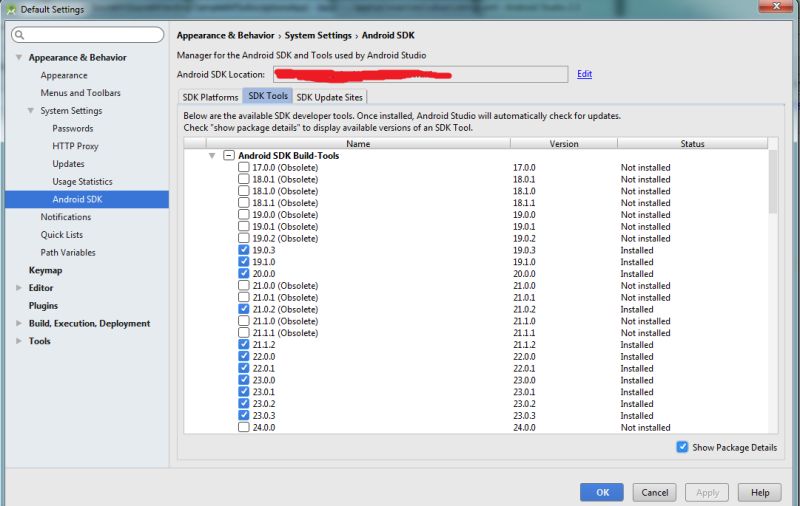Image resolution: width=800 pixels, height=506 pixels.
Task: Open the Notifications settings page
Action: pos(66,217)
